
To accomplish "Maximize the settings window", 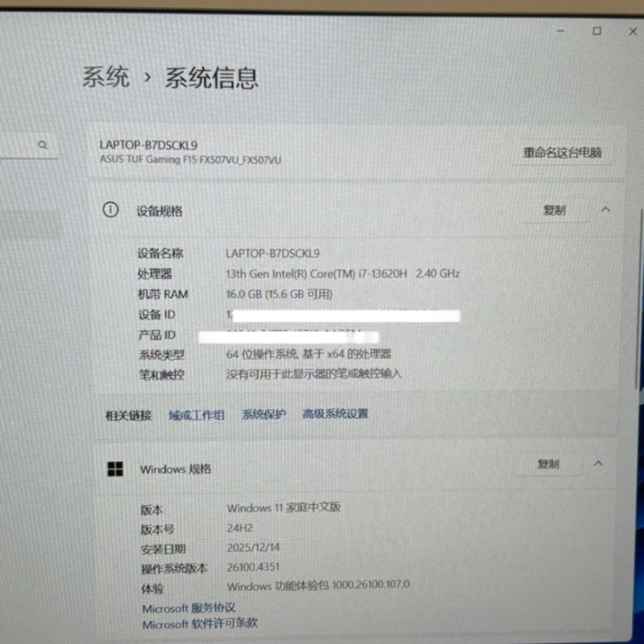I will coord(597,31).
